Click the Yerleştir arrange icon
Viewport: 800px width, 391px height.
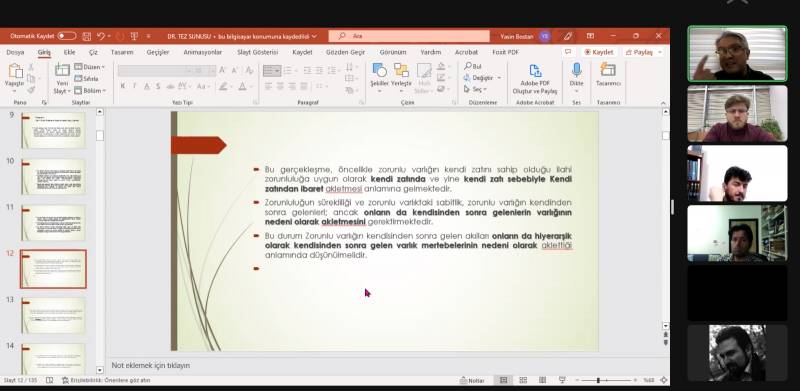401,70
